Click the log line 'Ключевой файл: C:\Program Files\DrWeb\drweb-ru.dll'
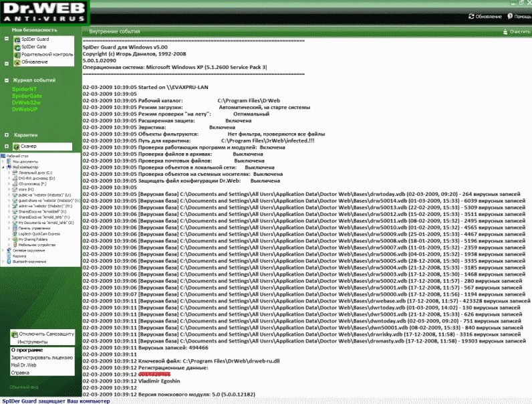532x404 pixels. point(181,361)
